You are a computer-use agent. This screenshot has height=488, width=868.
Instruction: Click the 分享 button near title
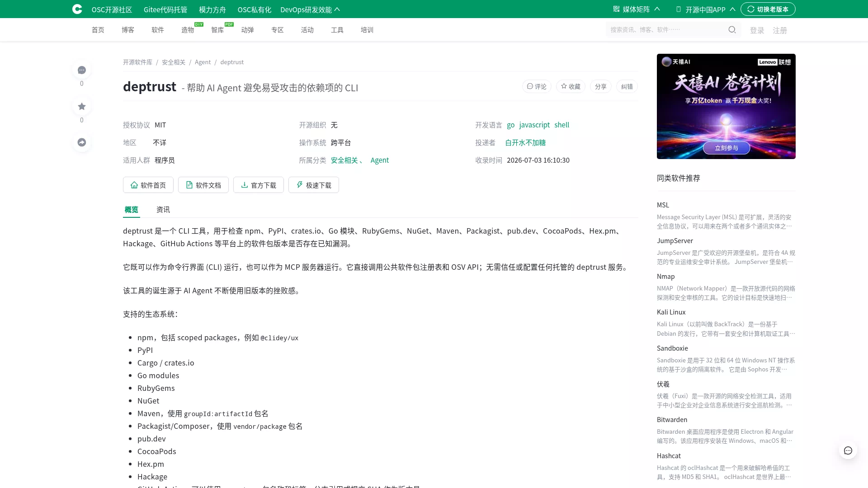(600, 86)
